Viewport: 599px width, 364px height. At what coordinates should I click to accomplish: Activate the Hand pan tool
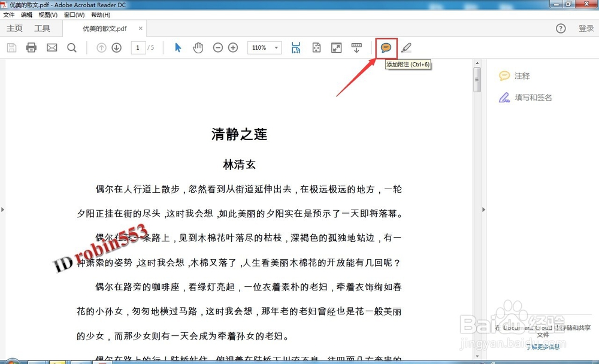198,48
